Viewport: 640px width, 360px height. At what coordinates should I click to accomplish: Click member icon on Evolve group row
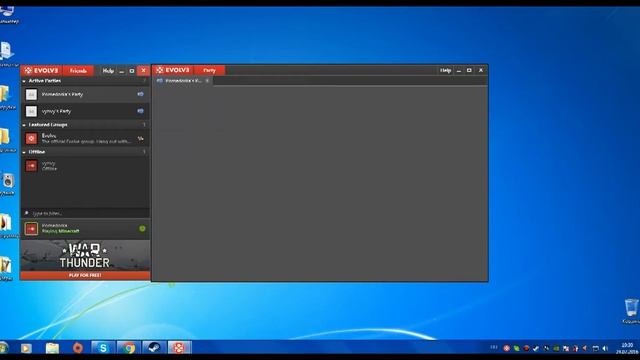[140, 138]
